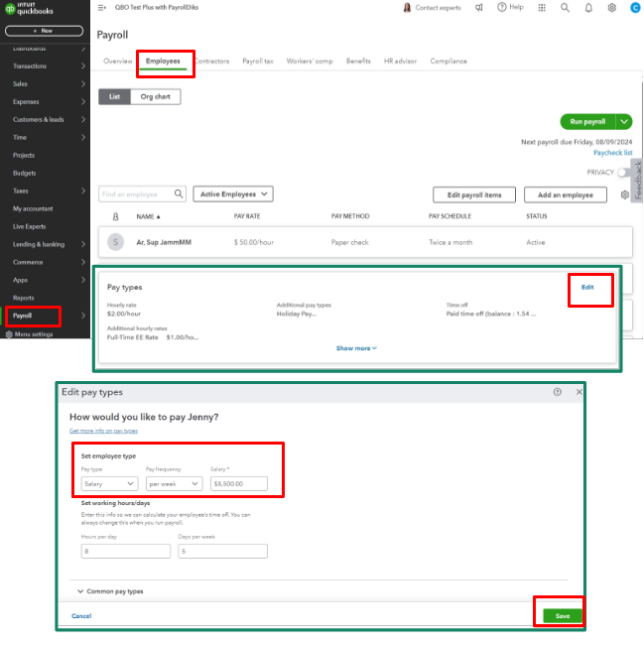Open the Workers' comp tab
The width and height of the screenshot is (644, 646).
point(310,61)
